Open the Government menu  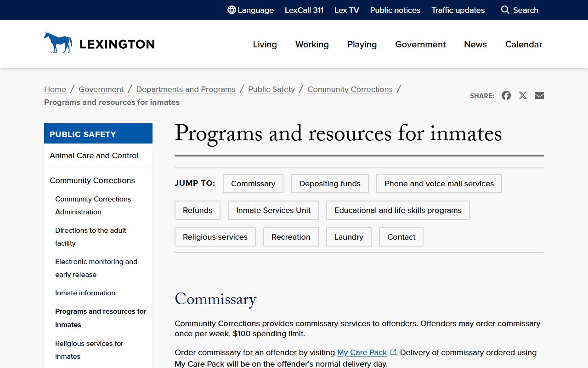[420, 44]
